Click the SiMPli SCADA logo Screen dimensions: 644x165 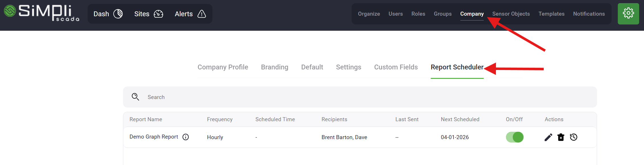pos(42,13)
